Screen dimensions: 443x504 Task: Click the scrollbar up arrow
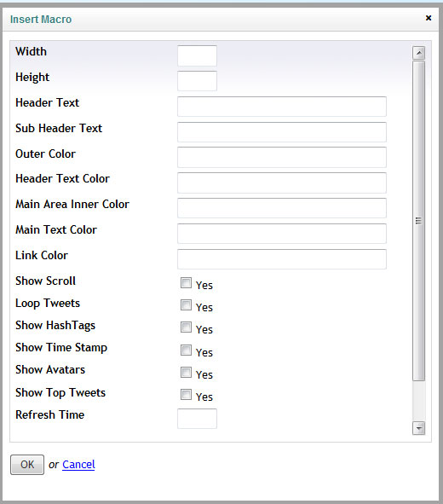pos(418,53)
